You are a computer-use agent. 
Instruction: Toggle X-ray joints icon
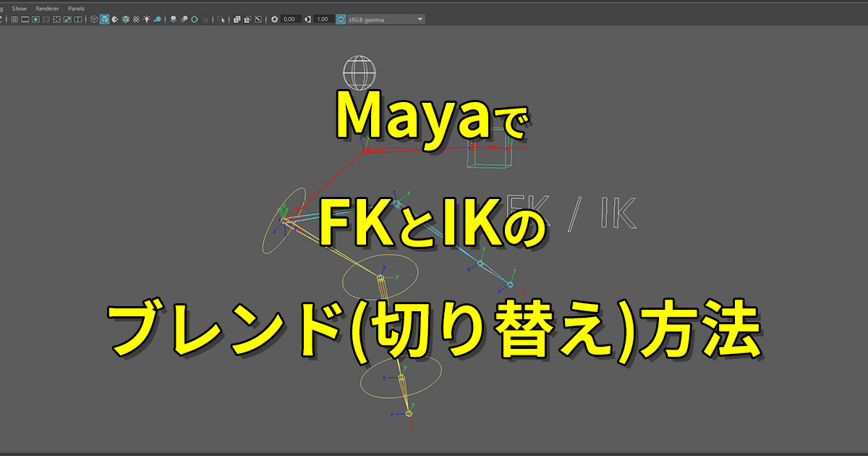pos(258,19)
